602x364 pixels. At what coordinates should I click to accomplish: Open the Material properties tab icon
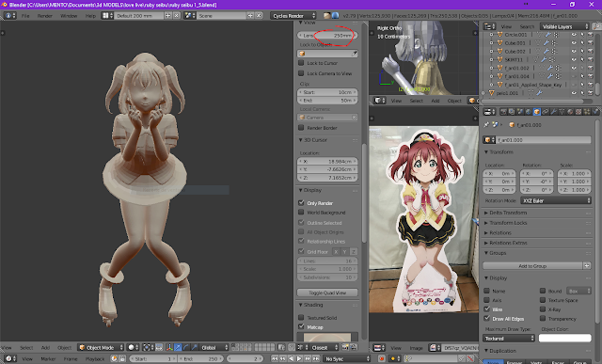click(570, 112)
